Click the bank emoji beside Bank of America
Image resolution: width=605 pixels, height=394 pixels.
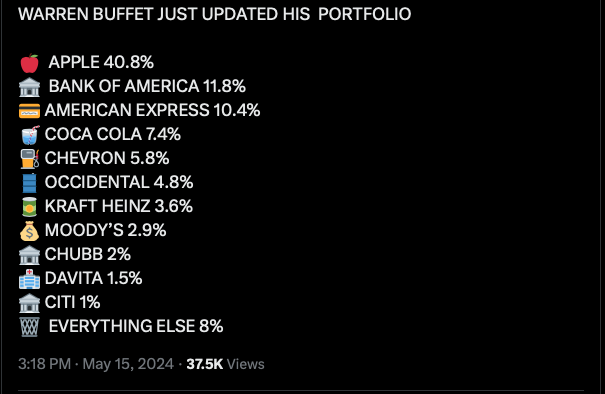click(29, 87)
